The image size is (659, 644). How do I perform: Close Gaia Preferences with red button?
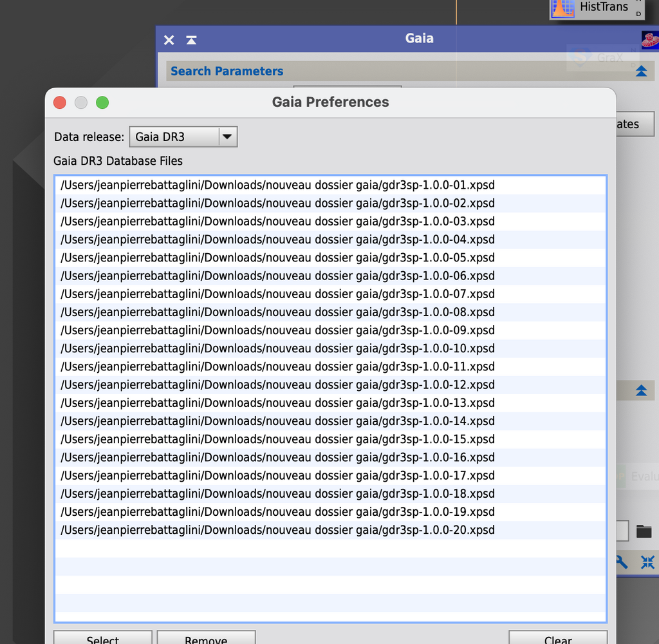click(60, 102)
